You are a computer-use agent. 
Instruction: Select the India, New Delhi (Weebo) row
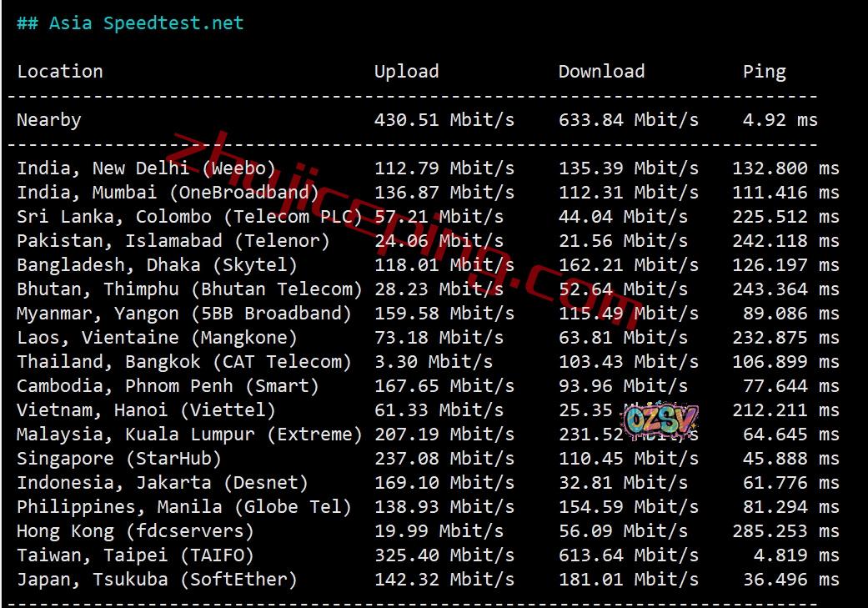click(146, 168)
